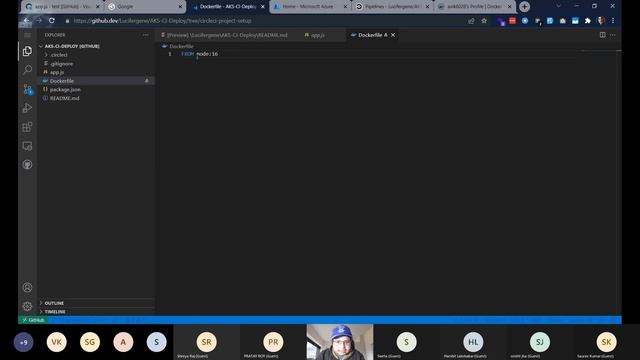Open the Run and Debug view
Viewport: 640px width, 360px height.
coord(27,108)
